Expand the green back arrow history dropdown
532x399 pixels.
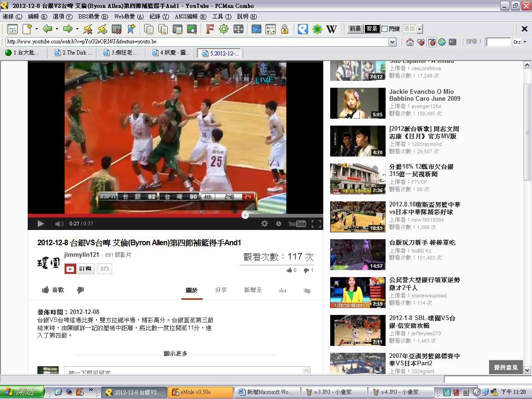pos(57,29)
